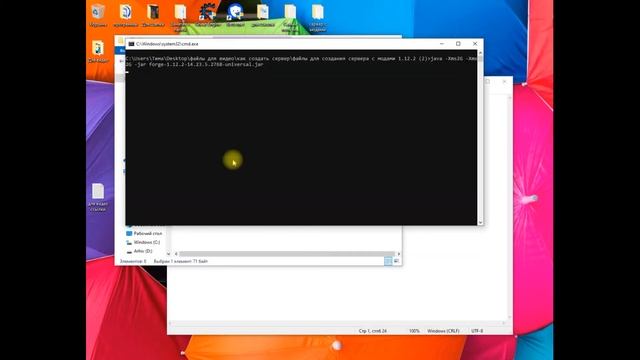
Task: Click Explorer horizontal scrollbar left arrow
Action: pyautogui.click(x=176, y=254)
